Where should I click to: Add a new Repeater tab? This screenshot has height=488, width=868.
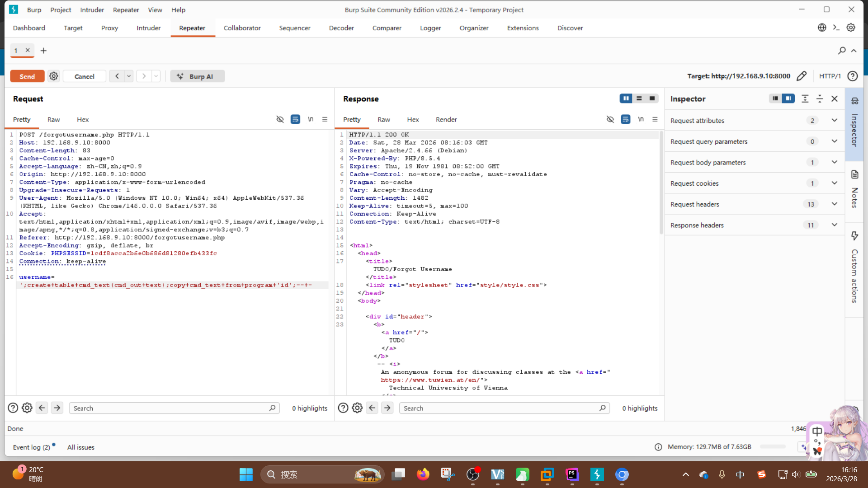[x=43, y=51]
